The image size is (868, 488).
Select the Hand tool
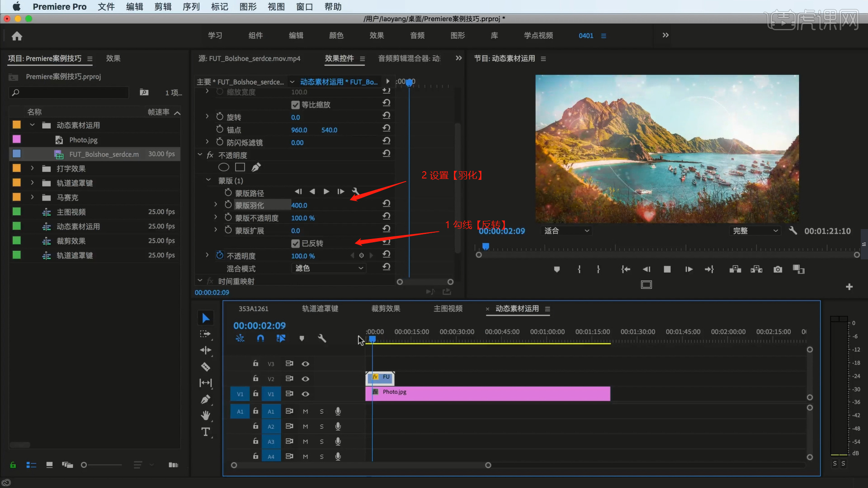206,415
